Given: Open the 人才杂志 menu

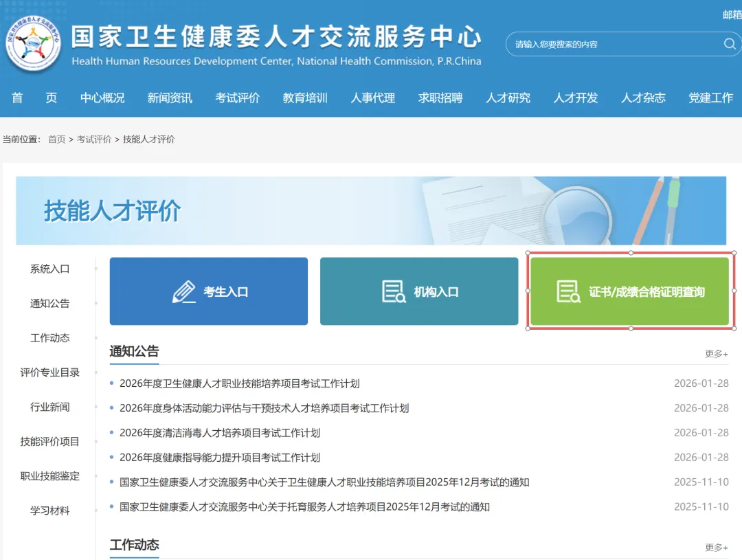Looking at the screenshot, I should (644, 98).
